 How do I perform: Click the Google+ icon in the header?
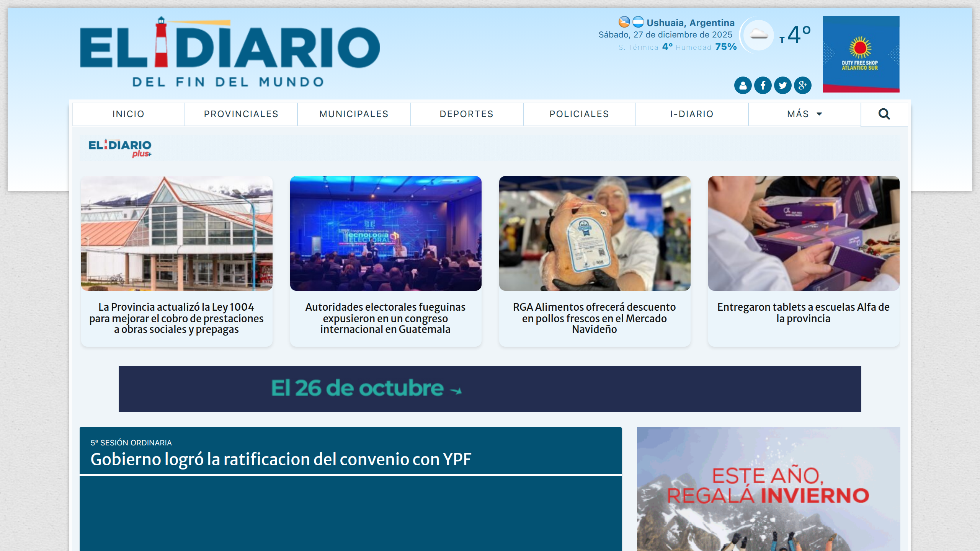pos(802,86)
